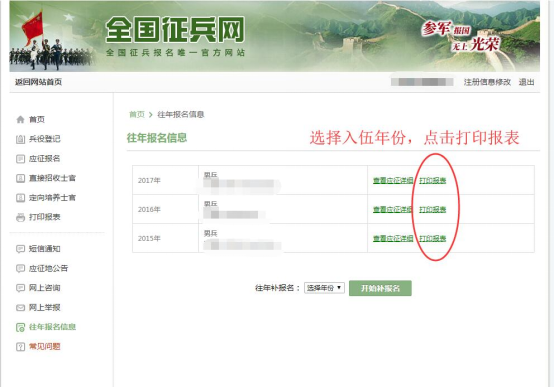Viewport: 554px width, 388px height.
Task: Click 退出 to log out
Action: [526, 82]
